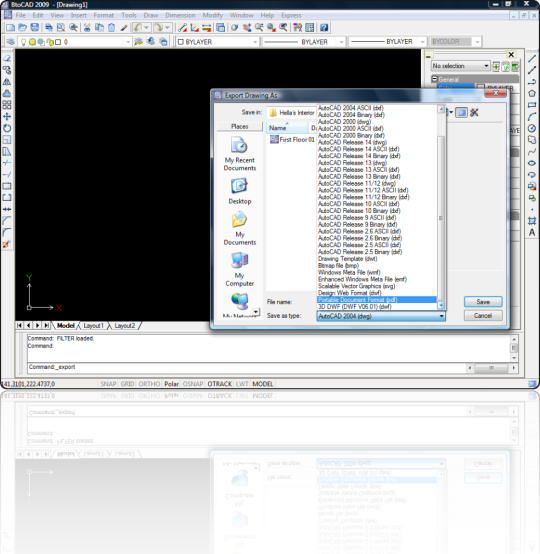The height and width of the screenshot is (554, 540).
Task: Select the Erase tool in left toolbar
Action: pyautogui.click(x=7, y=59)
